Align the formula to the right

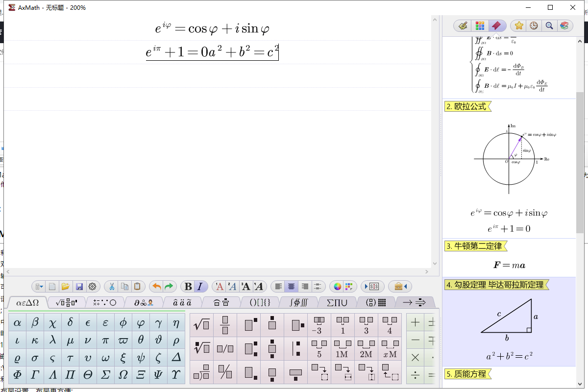pyautogui.click(x=305, y=286)
